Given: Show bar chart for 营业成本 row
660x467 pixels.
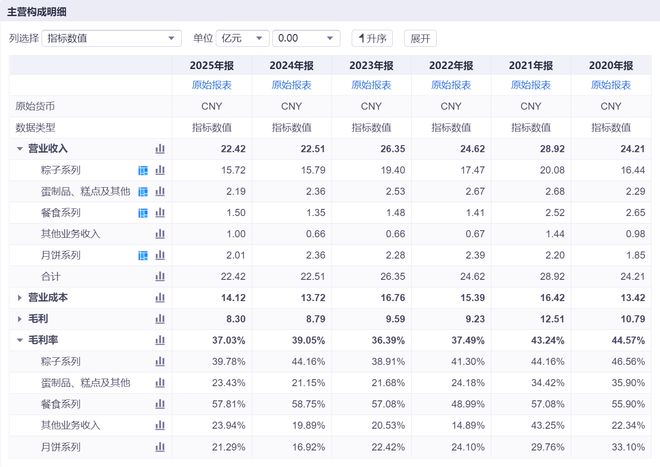Looking at the screenshot, I should click(x=160, y=298).
